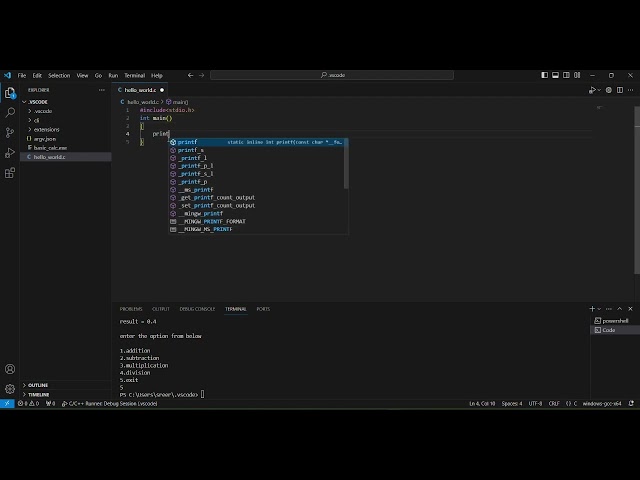Switch to the Ports tab
This screenshot has width=640, height=480.
click(263, 309)
